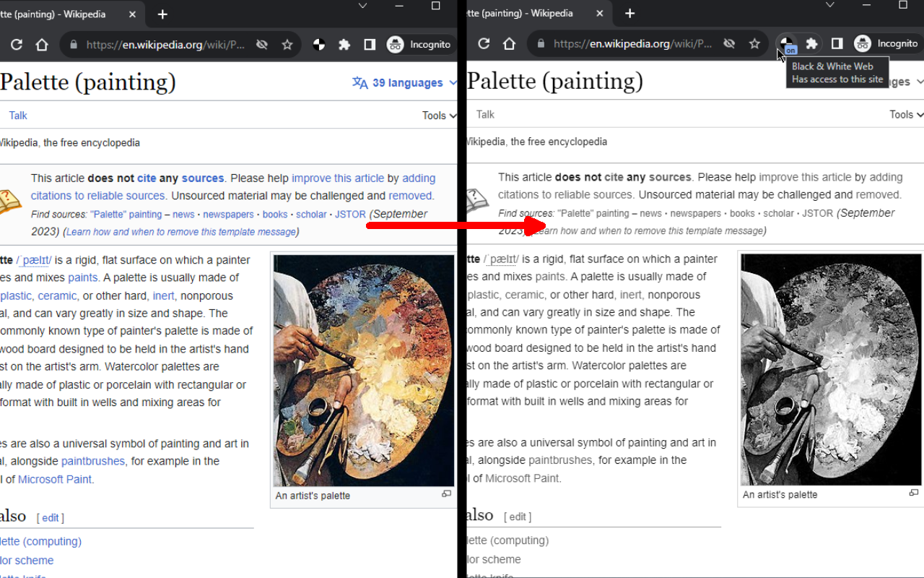Open the Tools dropdown in right grayscale window
924x578 pixels.
(x=906, y=115)
